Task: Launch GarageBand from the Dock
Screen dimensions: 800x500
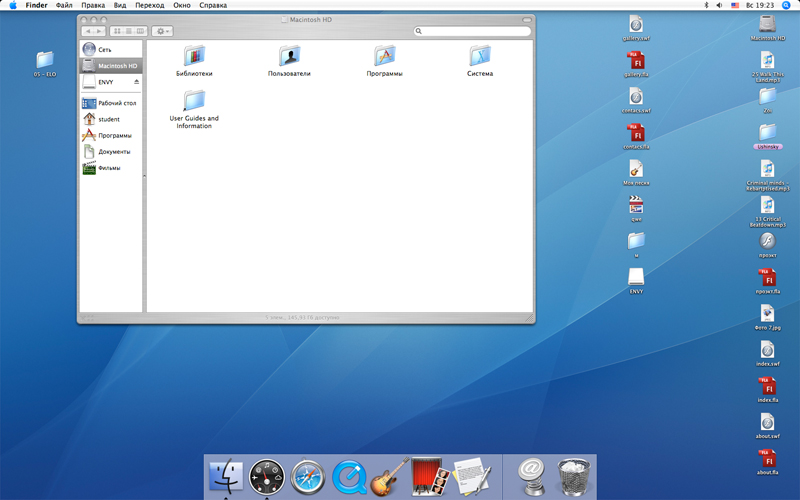Action: [x=389, y=477]
